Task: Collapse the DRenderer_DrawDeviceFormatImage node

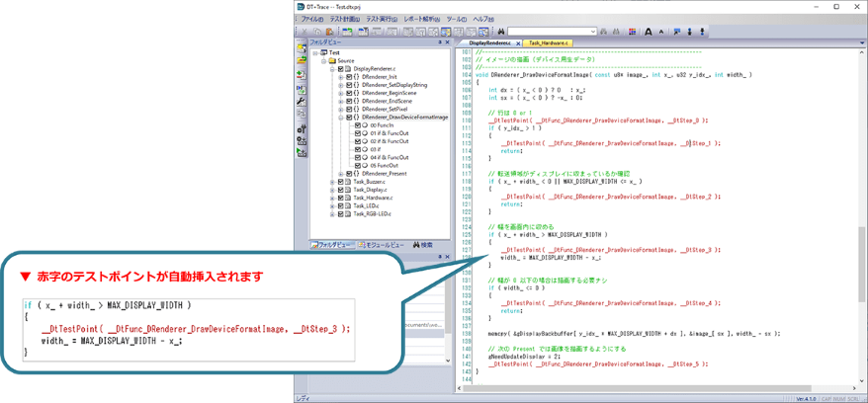Action: click(x=340, y=118)
